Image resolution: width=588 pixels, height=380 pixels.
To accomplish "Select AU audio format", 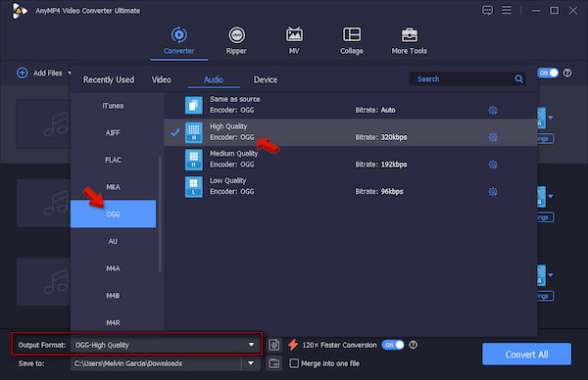I will click(113, 241).
